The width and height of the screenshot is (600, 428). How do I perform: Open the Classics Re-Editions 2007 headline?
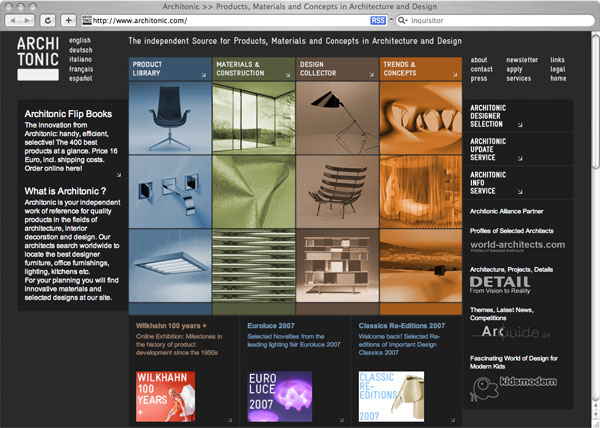click(402, 326)
